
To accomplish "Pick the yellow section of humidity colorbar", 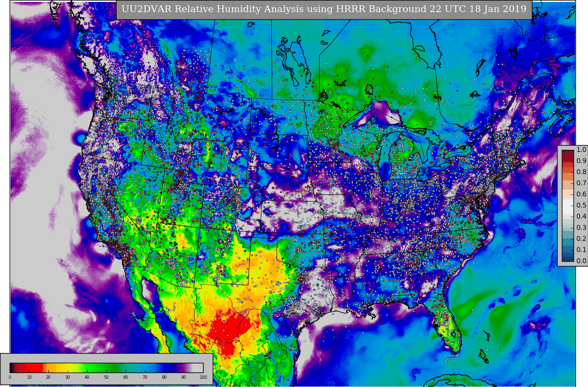I will (x=66, y=368).
